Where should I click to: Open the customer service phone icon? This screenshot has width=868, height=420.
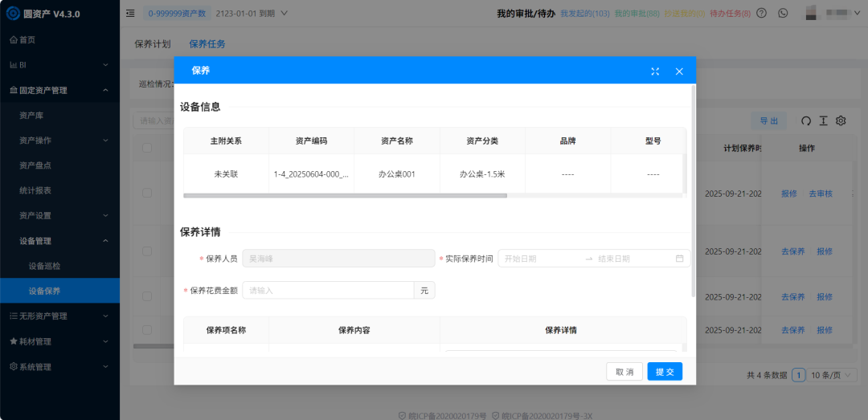(x=783, y=13)
